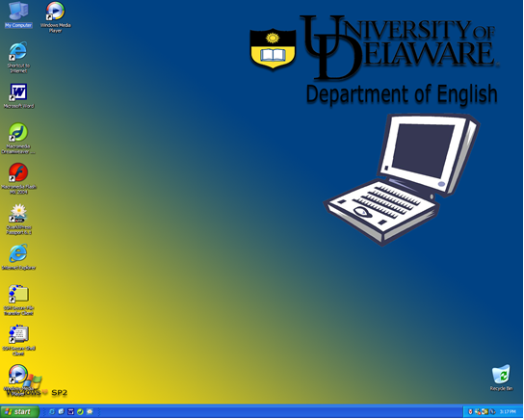The width and height of the screenshot is (524, 420).
Task: Launch QuarkXPress flower icon in Quick Launch
Action: click(90, 411)
